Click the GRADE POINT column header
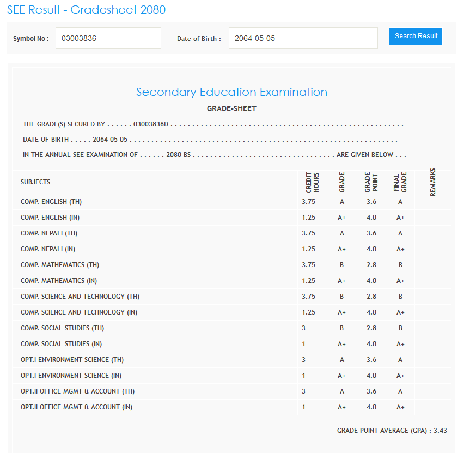 [x=371, y=183]
